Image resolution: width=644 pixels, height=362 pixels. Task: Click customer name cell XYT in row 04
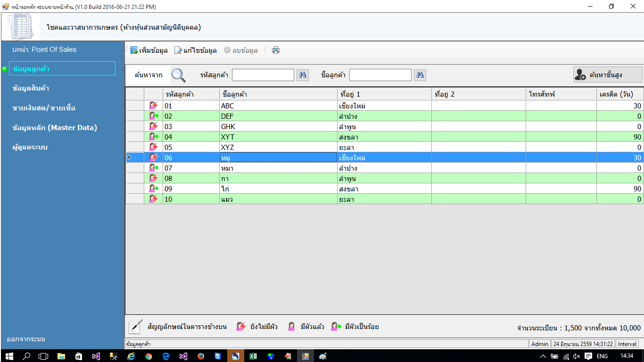[278, 137]
